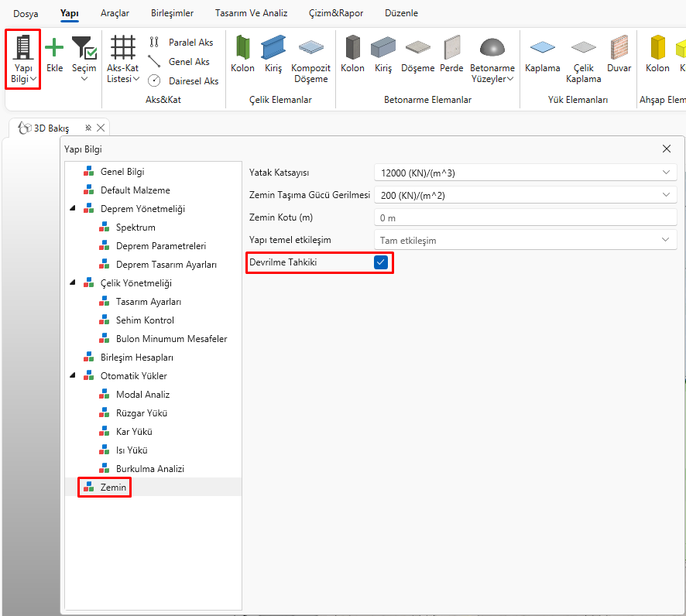Switch to the Tasarım Ve Analiz tab
The width and height of the screenshot is (686, 616).
pyautogui.click(x=252, y=13)
